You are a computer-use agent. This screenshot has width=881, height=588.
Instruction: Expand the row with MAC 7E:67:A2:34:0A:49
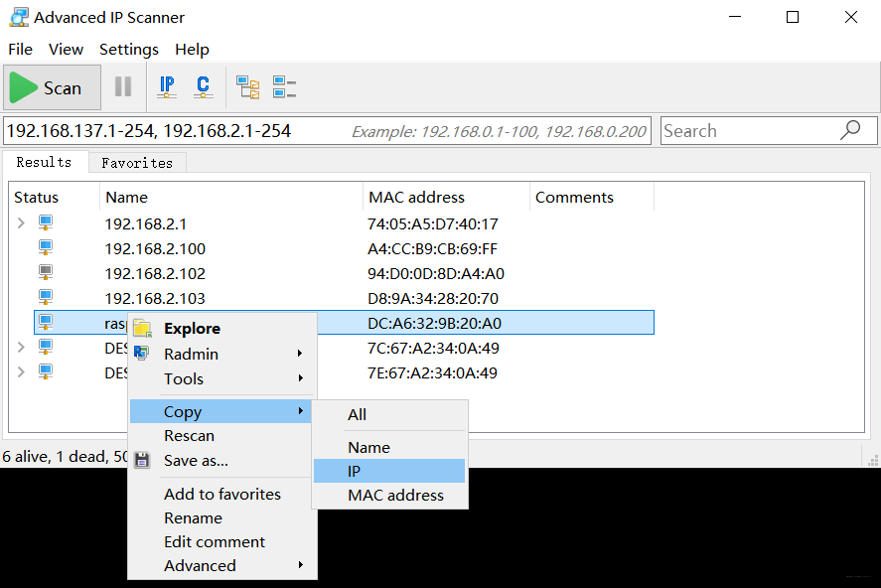(21, 371)
